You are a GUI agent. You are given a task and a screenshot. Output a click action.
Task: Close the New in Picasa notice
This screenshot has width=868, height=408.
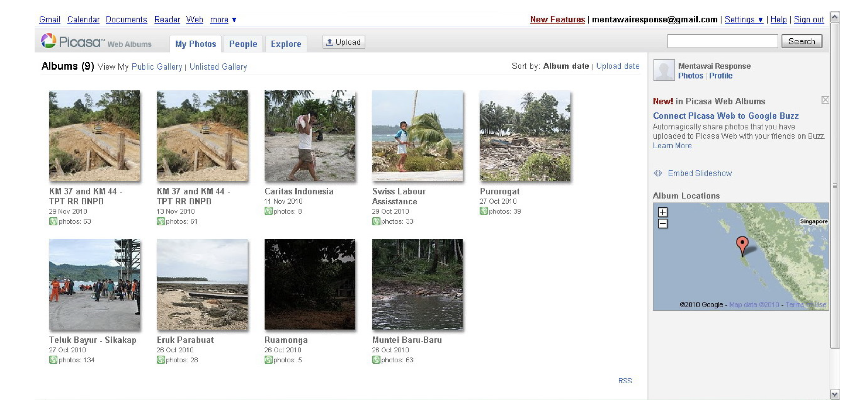point(825,100)
